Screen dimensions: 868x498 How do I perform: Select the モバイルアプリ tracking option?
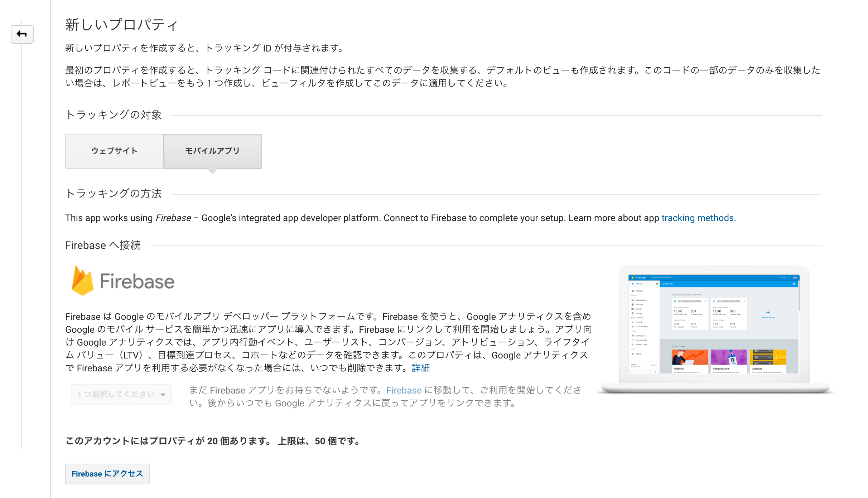coord(213,151)
